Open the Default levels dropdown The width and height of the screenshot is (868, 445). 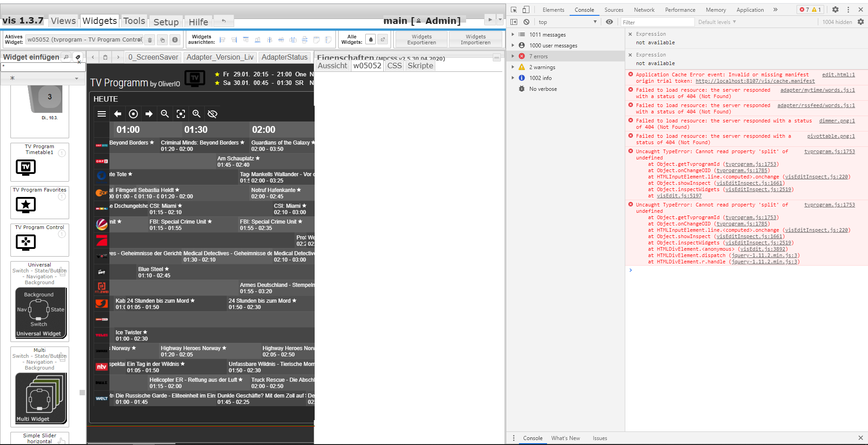point(717,22)
